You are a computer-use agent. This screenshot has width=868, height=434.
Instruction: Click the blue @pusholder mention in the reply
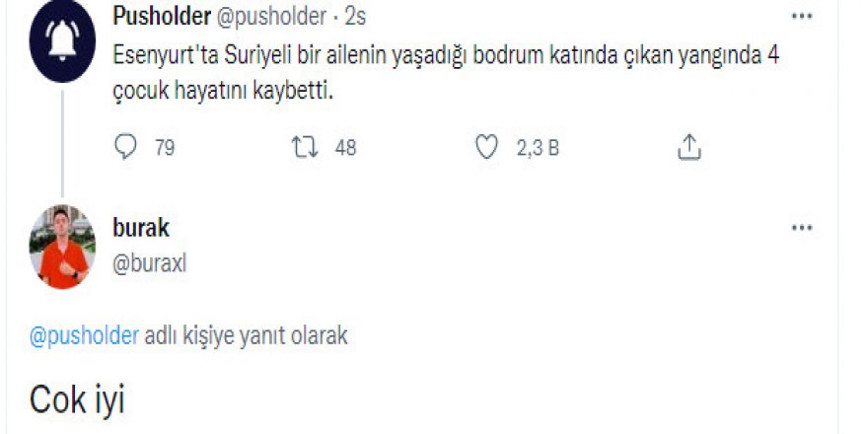[x=85, y=335]
